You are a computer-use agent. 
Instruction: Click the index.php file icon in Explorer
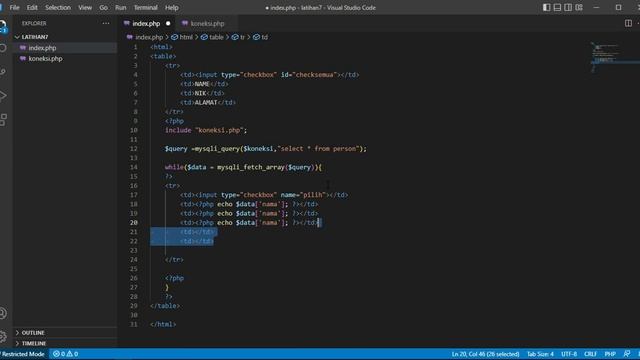pos(23,48)
